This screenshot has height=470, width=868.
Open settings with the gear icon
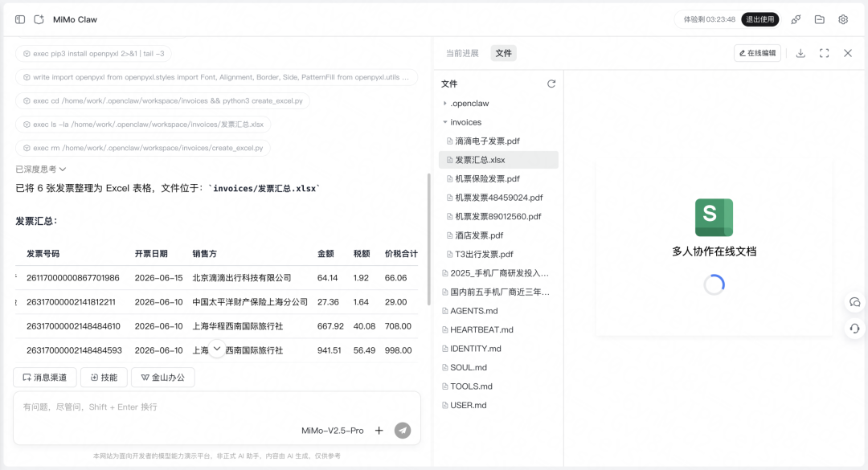(x=843, y=19)
